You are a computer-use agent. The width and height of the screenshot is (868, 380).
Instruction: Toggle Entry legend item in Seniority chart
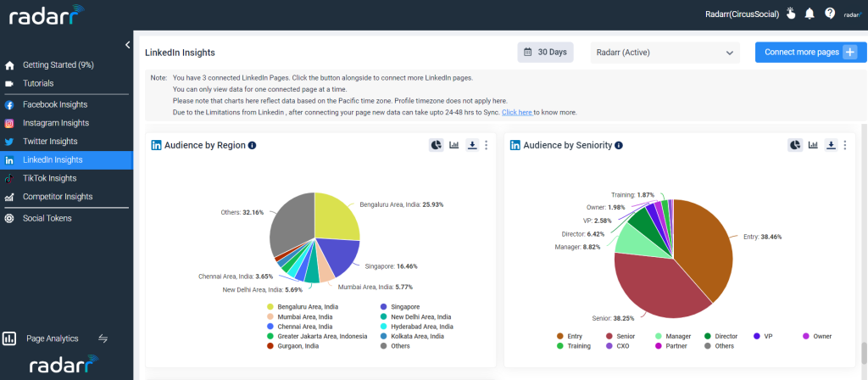[x=570, y=336]
